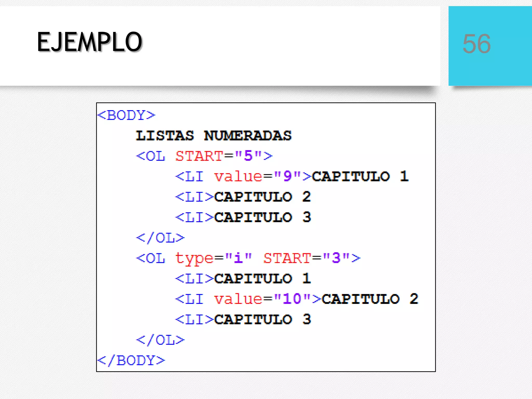Click the last "<LI>CAPITULO 3" line
The image size is (532, 399).
pos(243,319)
